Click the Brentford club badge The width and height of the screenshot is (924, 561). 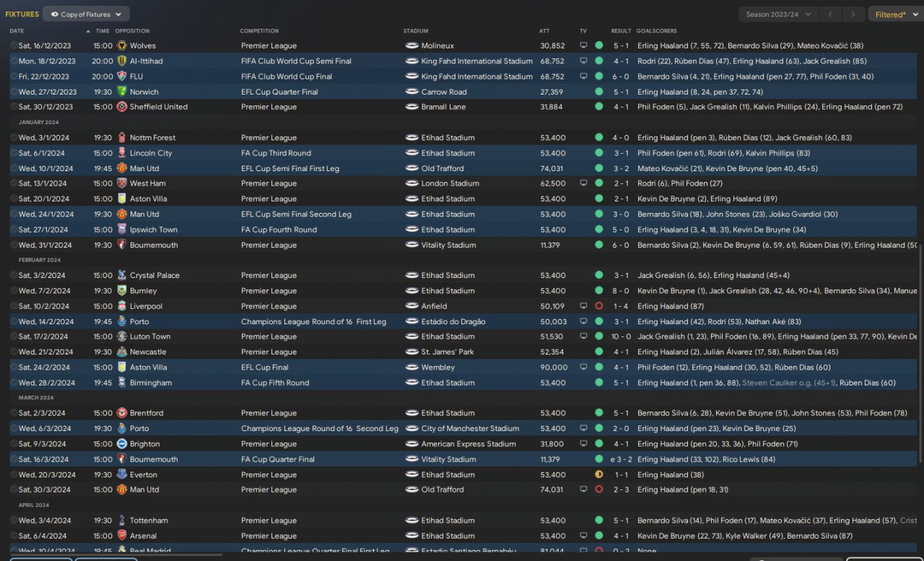(x=122, y=413)
